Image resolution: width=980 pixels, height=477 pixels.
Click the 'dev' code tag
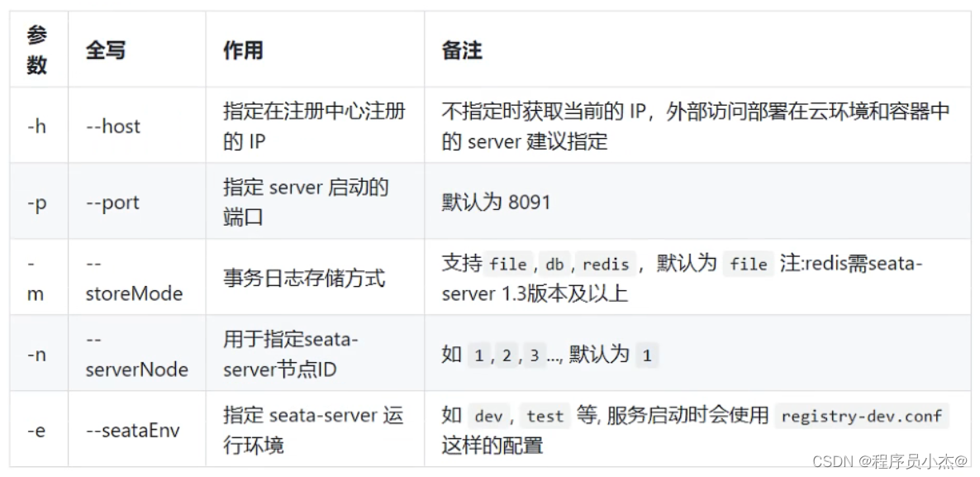coord(488,417)
